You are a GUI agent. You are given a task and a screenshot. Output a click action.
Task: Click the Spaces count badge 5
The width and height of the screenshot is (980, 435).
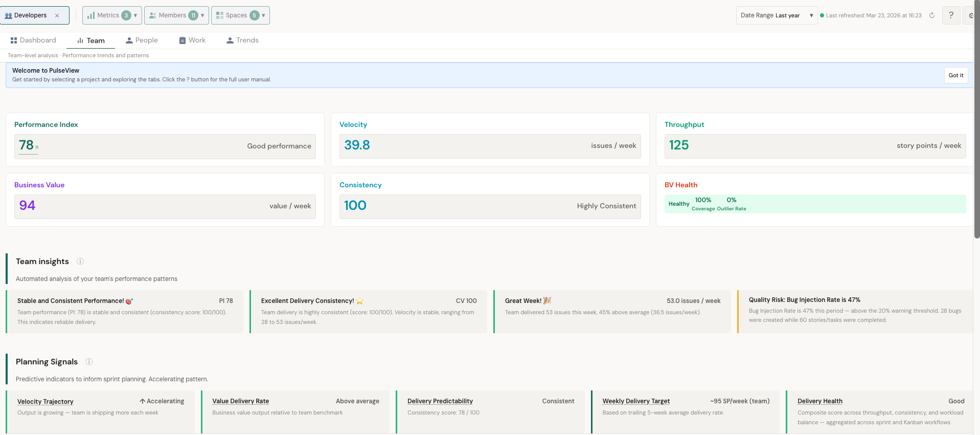click(x=255, y=15)
